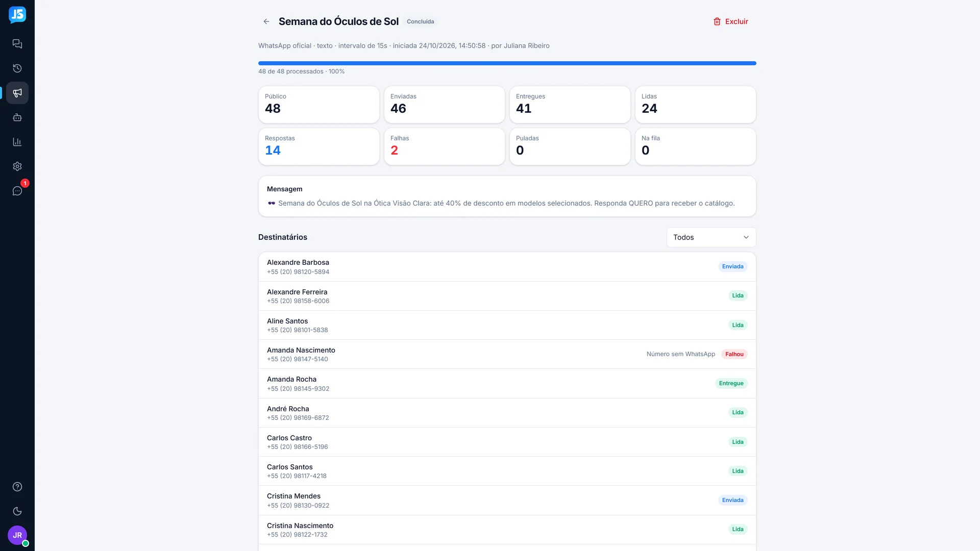
Task: Go back with the arrow icon
Action: click(266, 21)
